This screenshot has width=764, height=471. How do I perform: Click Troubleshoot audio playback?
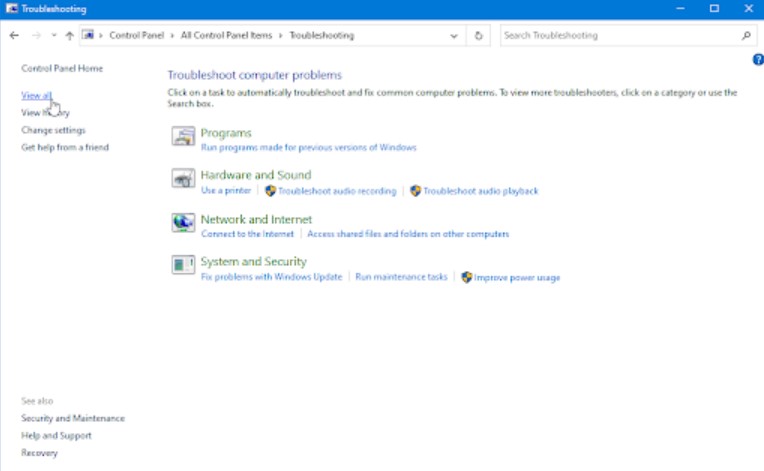[480, 191]
